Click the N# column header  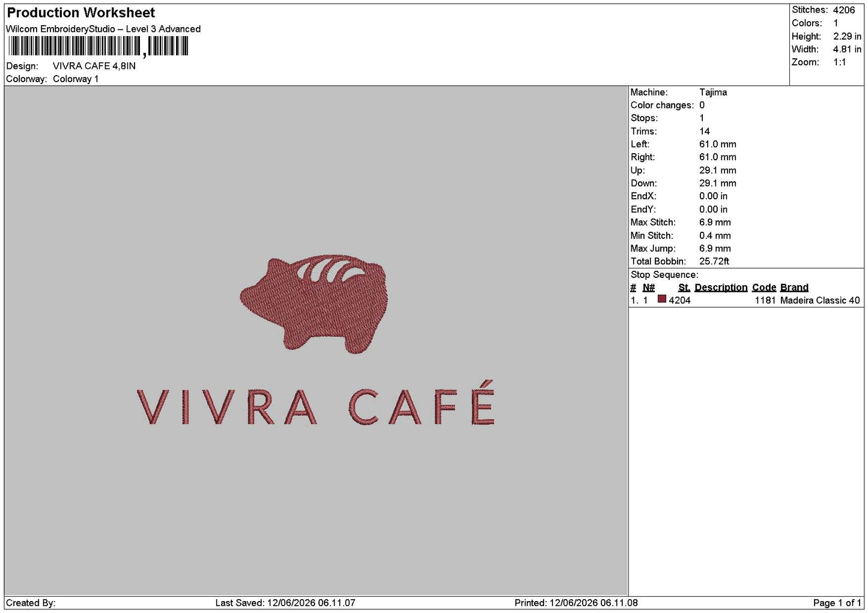[x=649, y=288]
